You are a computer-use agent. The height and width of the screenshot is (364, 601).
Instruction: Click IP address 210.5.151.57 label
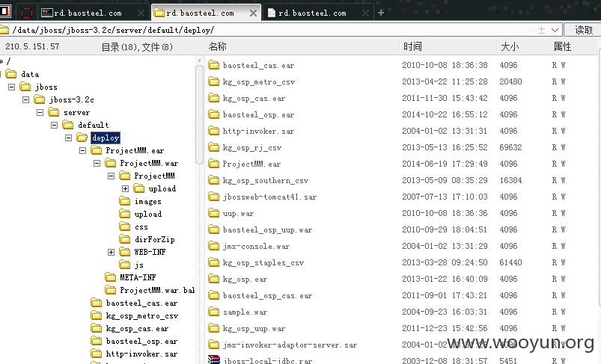33,46
